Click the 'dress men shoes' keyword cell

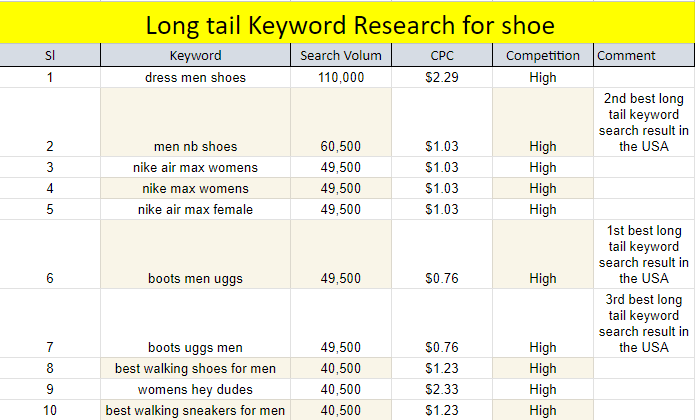pos(195,78)
